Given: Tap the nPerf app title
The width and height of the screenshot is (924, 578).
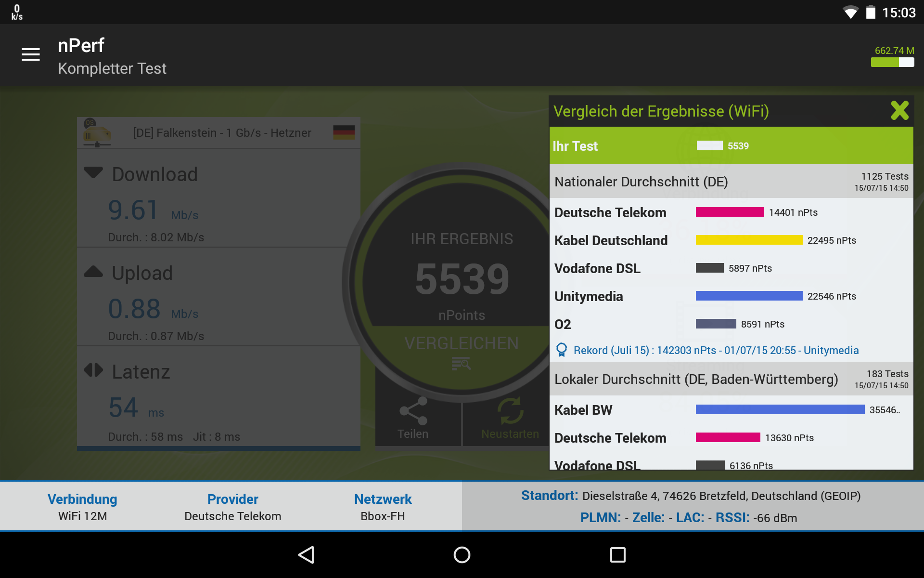Looking at the screenshot, I should [x=81, y=46].
